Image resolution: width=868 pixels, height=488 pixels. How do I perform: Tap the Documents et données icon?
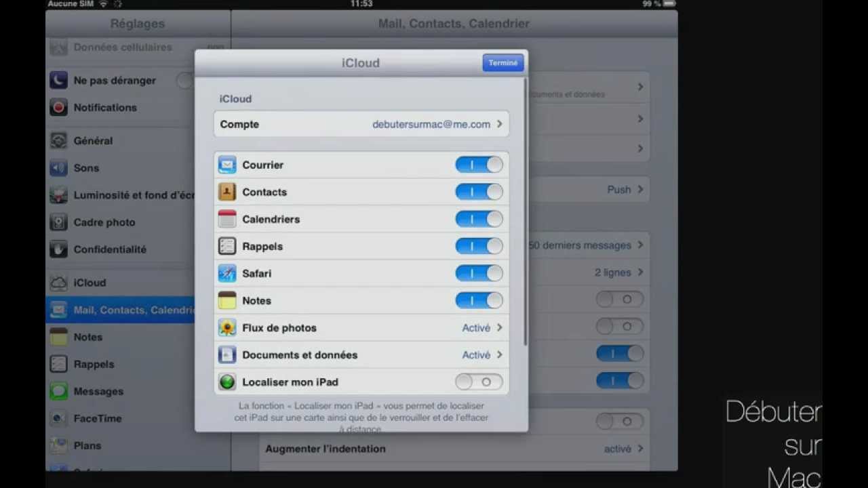click(x=227, y=354)
